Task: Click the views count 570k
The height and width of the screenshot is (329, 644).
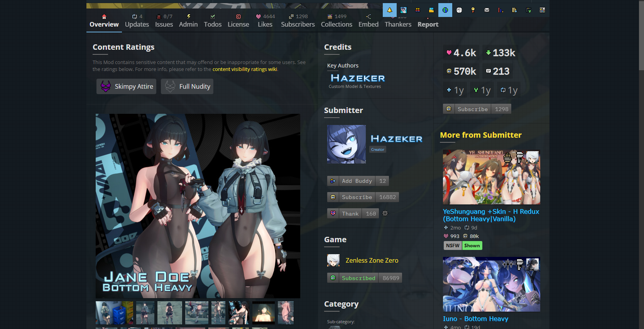Action: pyautogui.click(x=461, y=71)
